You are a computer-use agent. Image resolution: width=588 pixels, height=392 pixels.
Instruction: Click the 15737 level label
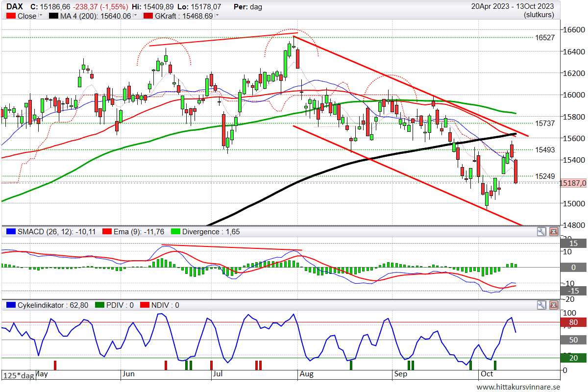click(x=545, y=123)
